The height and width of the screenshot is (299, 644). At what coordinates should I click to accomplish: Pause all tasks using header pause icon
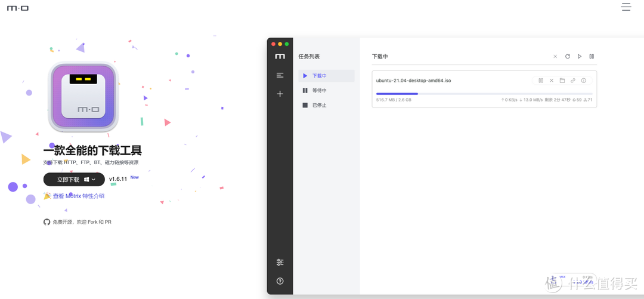tap(592, 57)
